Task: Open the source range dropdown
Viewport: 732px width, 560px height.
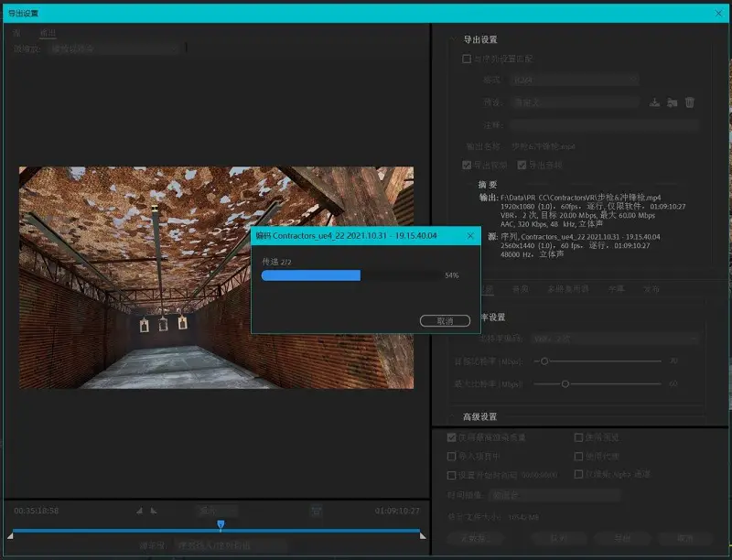Action: click(231, 545)
